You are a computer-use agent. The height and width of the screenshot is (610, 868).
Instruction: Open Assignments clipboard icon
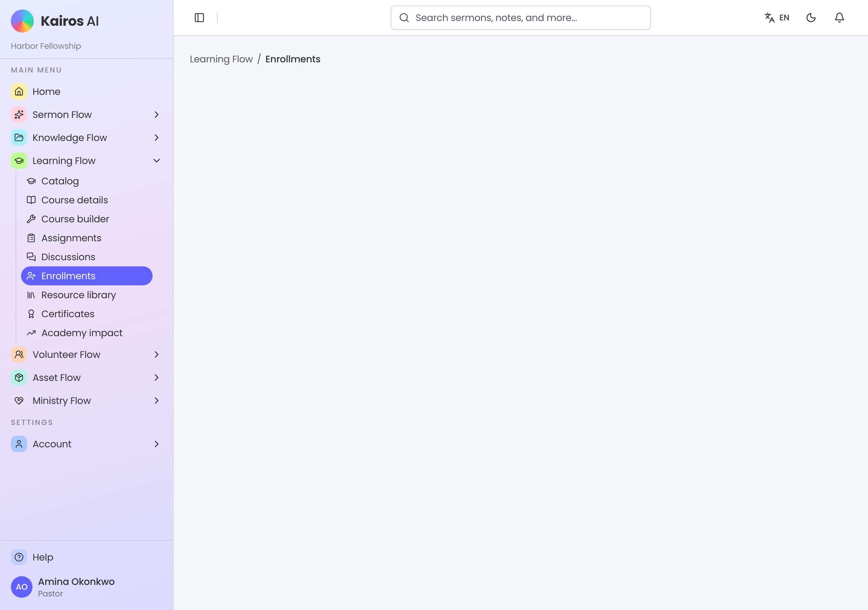point(31,238)
